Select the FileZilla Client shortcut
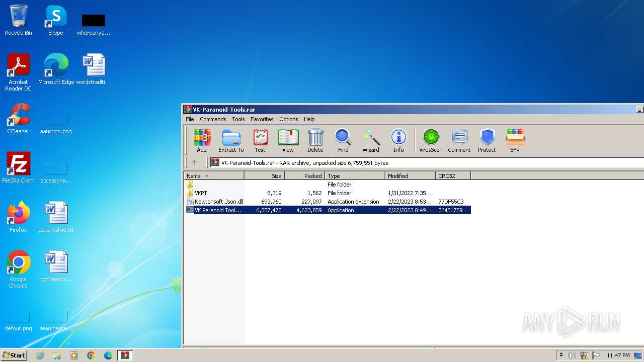 18,168
